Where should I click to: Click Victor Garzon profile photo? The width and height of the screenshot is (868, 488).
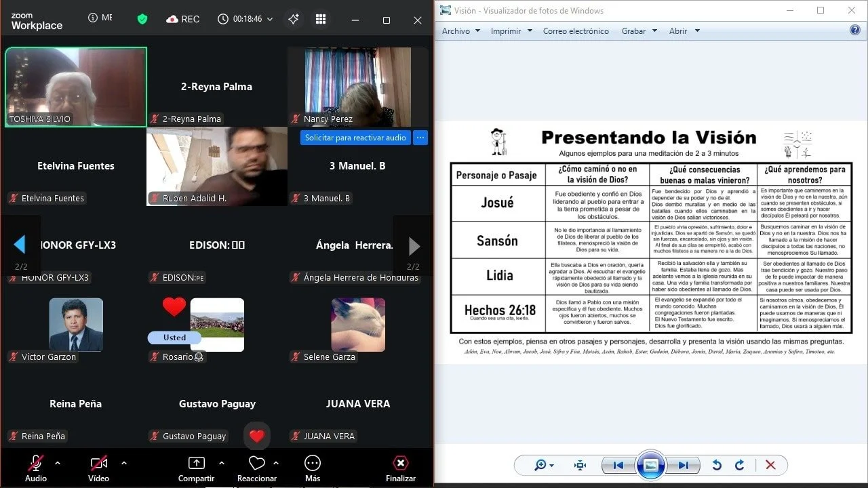click(76, 325)
